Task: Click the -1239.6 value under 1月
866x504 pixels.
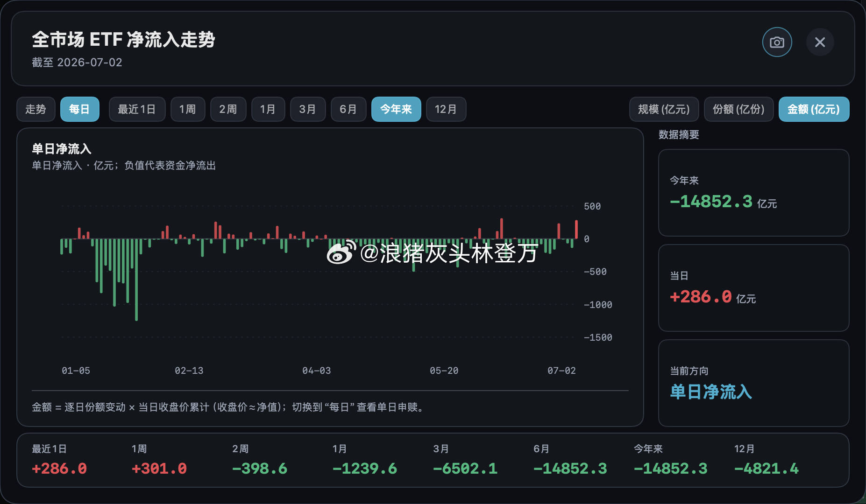Action: tap(365, 469)
